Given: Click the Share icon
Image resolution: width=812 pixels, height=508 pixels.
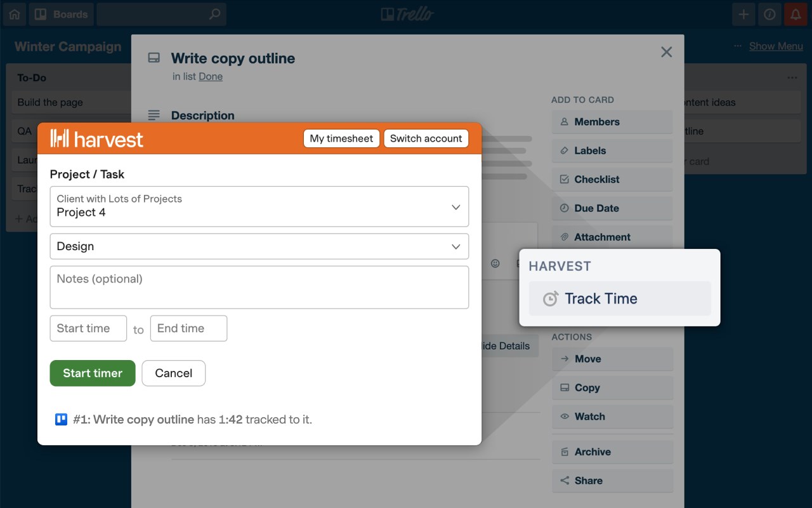Looking at the screenshot, I should tap(565, 481).
